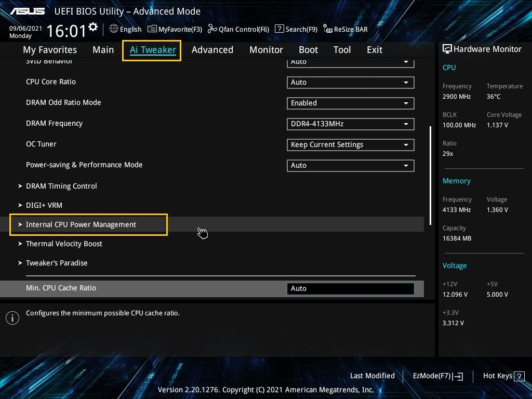The image size is (532, 399).
Task: Switch to the Boot tab
Action: (x=309, y=50)
